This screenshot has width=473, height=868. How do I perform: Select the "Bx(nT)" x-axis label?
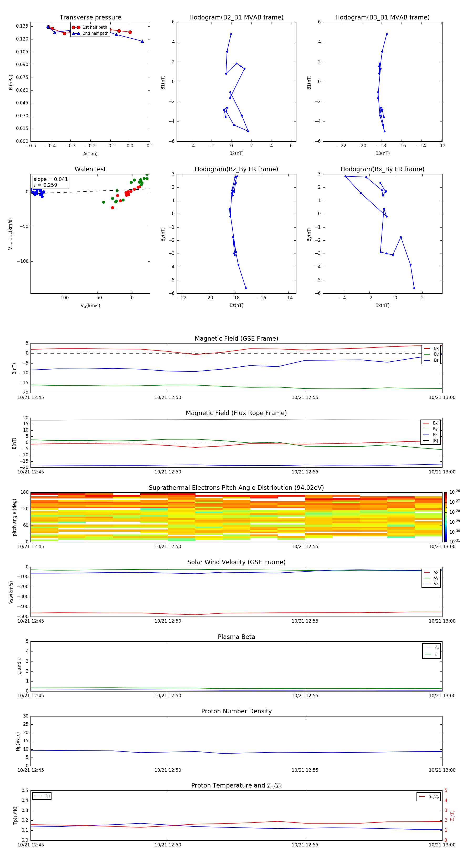[x=382, y=305]
